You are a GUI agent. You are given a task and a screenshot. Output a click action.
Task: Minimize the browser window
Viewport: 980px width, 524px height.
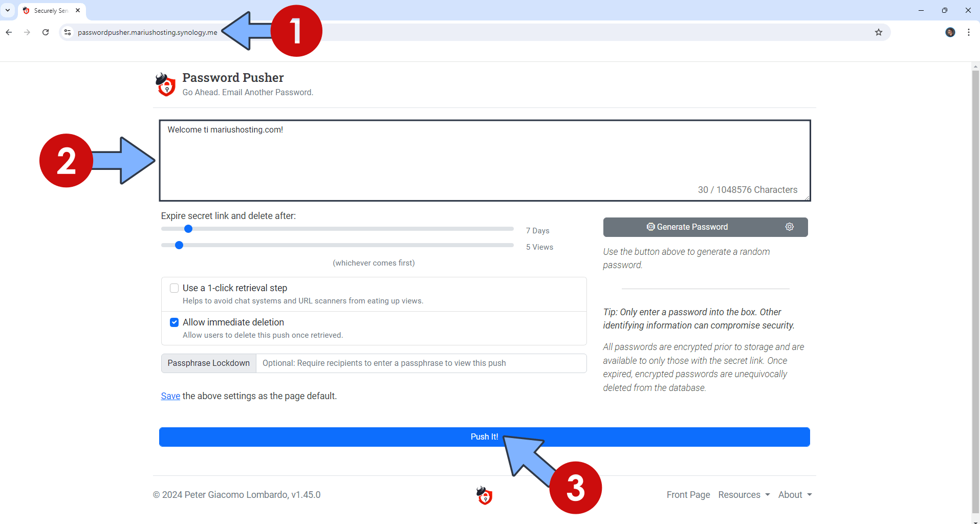[x=921, y=10]
